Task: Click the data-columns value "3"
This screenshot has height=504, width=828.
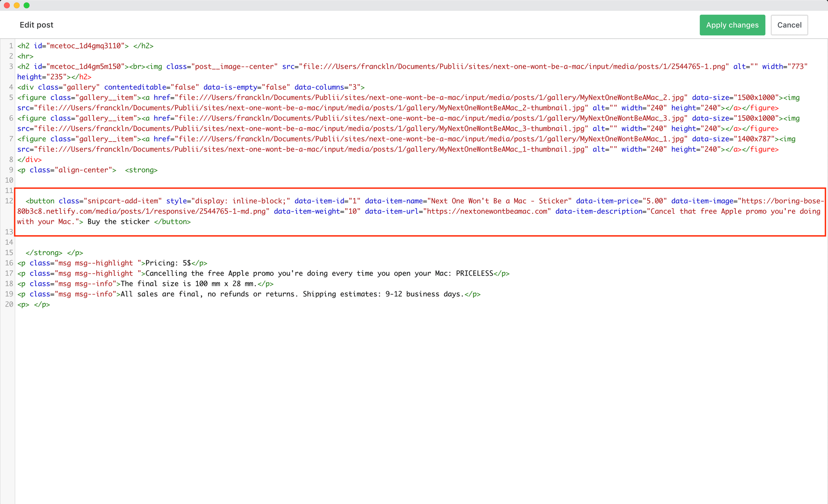Action: [354, 87]
